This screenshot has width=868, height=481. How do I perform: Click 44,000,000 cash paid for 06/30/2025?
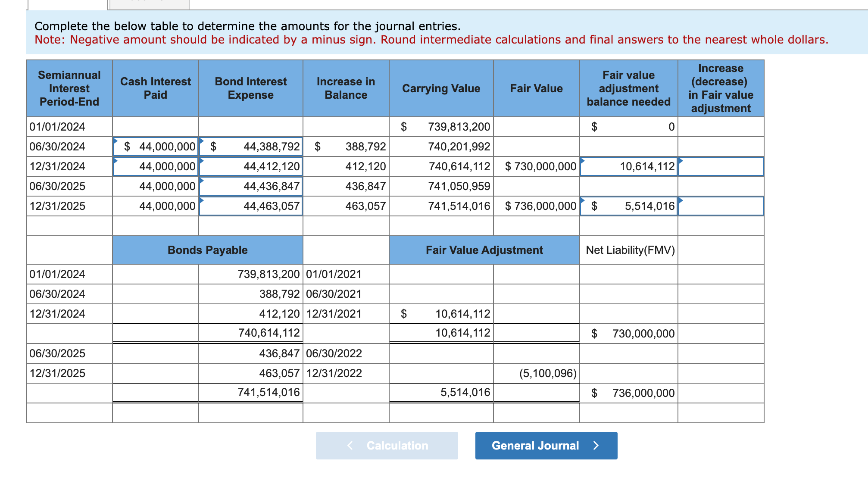(x=156, y=186)
